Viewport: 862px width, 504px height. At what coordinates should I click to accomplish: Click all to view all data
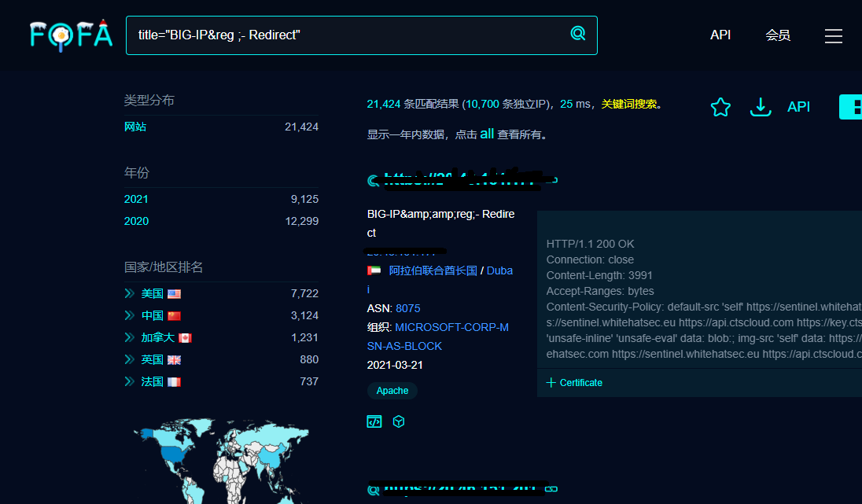[x=487, y=134]
